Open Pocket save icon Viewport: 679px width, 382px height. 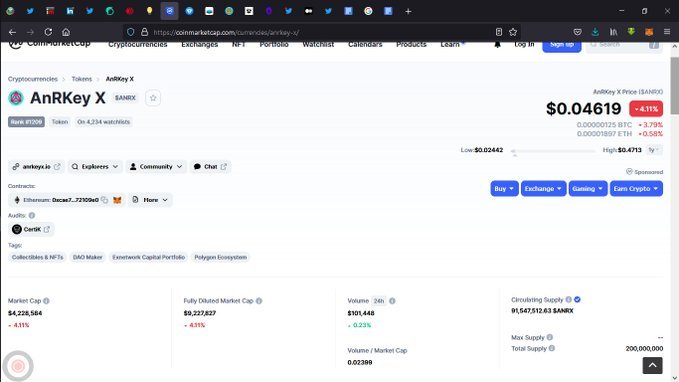tap(577, 32)
